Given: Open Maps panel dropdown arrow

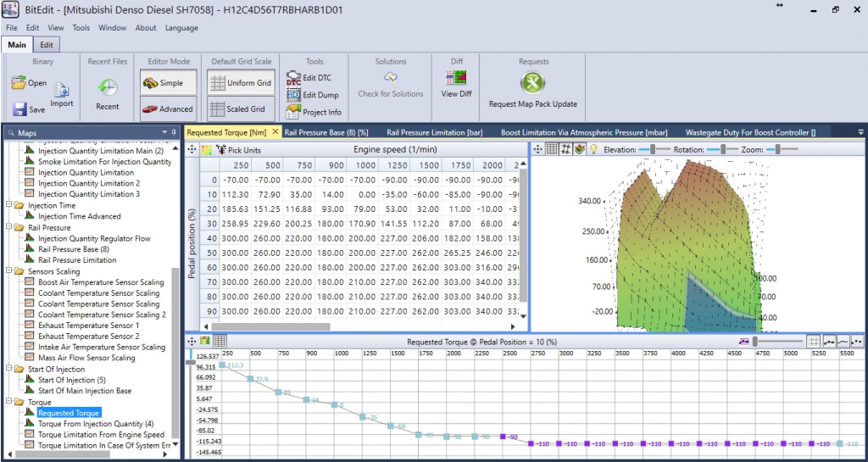Looking at the screenshot, I should click(164, 133).
